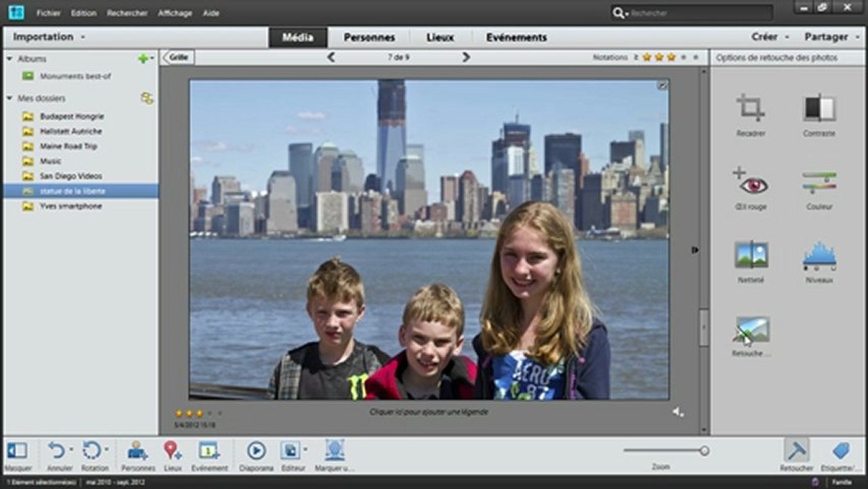Toggle the Etiquettes/Infos panel
This screenshot has height=489, width=868.
pos(840,450)
